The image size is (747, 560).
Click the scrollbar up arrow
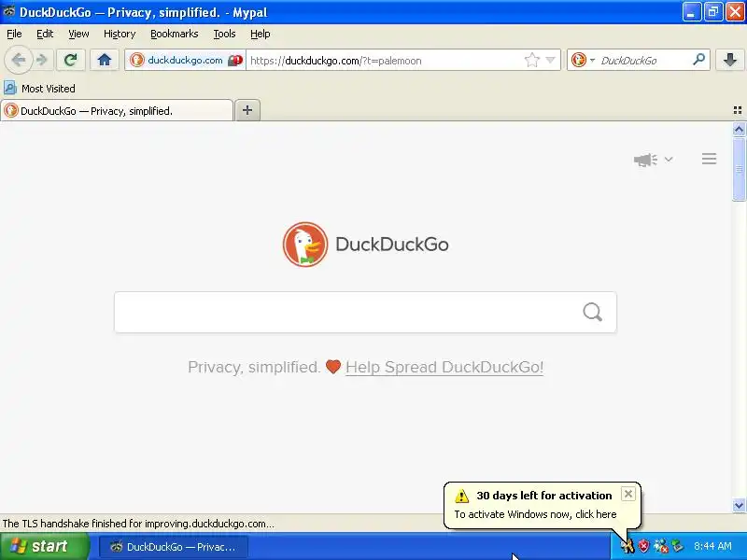(739, 130)
